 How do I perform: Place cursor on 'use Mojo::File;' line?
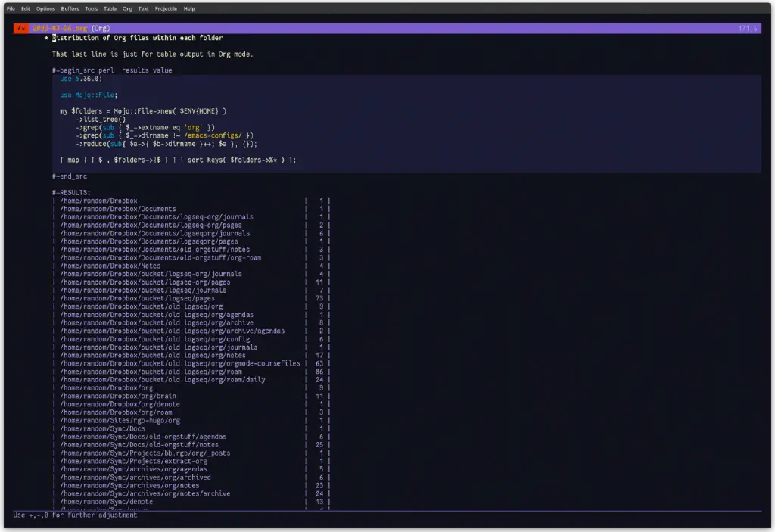[x=89, y=95]
